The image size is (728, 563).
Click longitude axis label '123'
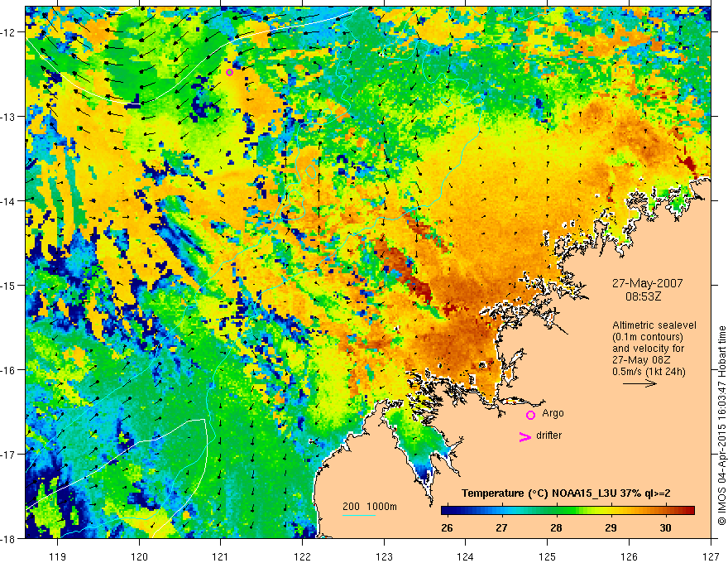tap(384, 556)
